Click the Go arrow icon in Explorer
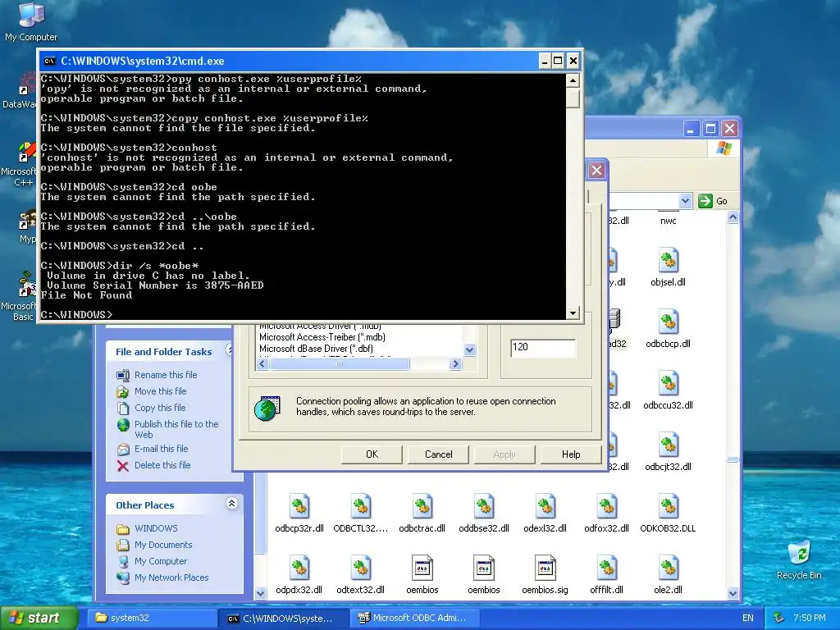This screenshot has width=840, height=630. coord(705,201)
